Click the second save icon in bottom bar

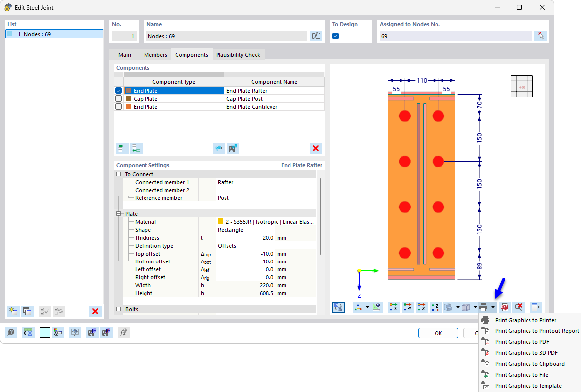click(x=106, y=332)
